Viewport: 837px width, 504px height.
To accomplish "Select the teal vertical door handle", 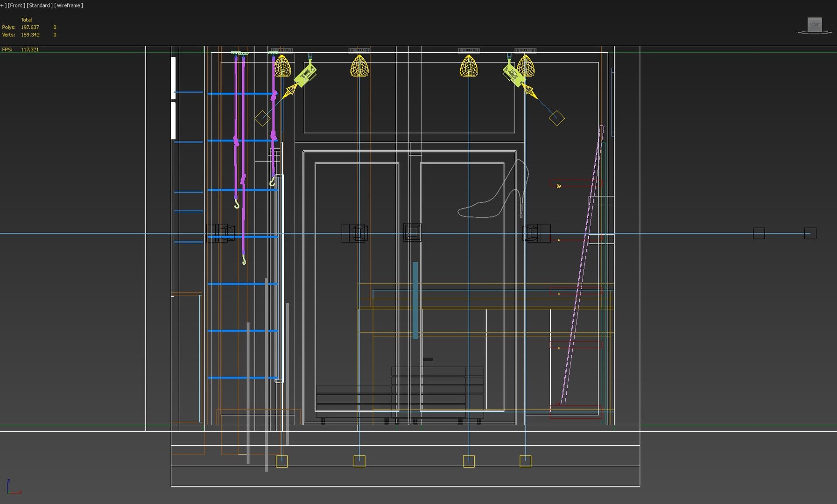I will coord(415,300).
